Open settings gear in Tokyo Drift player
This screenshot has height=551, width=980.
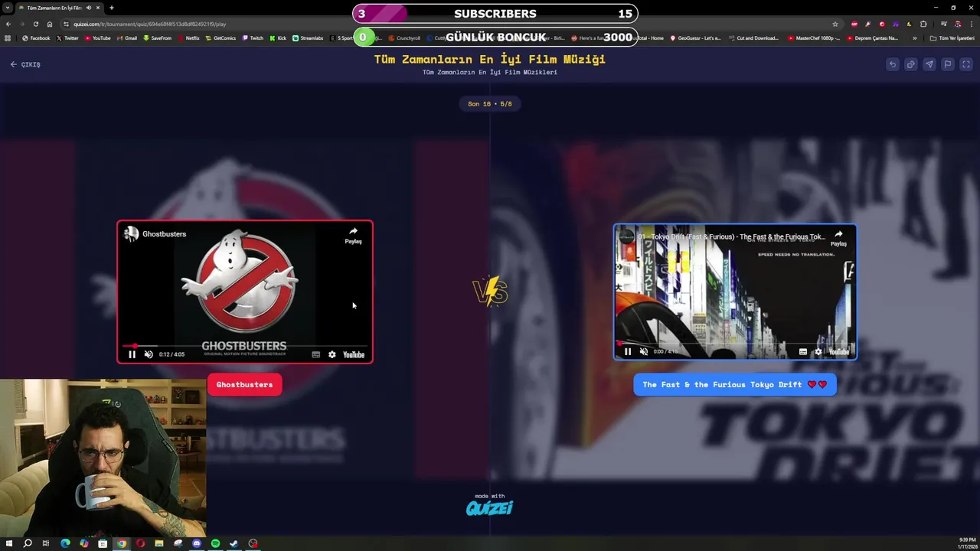(x=818, y=351)
